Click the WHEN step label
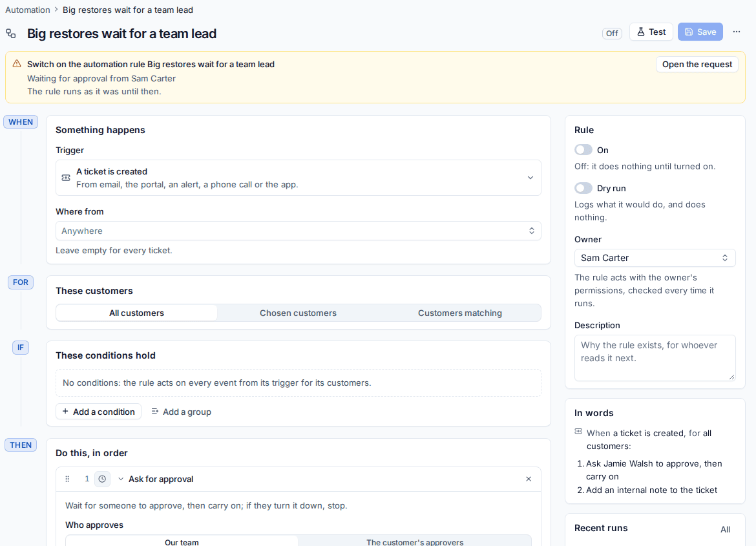Image resolution: width=756 pixels, height=546 pixels. (x=21, y=122)
